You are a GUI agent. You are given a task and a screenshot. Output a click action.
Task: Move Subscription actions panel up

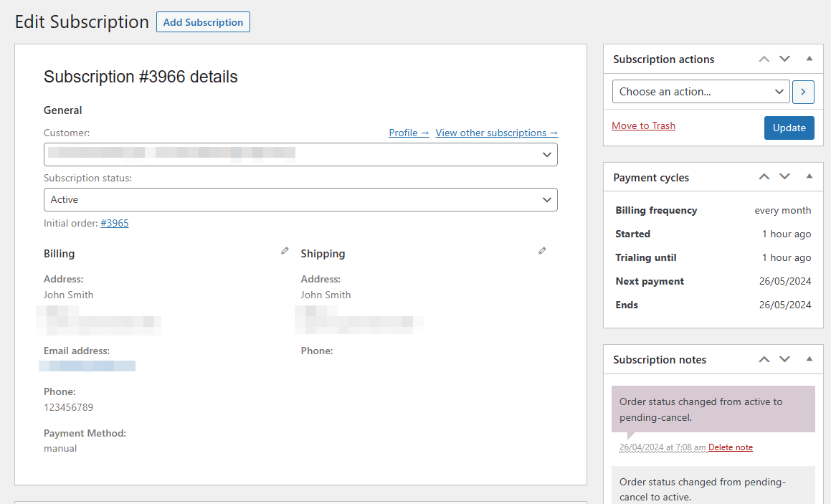764,59
